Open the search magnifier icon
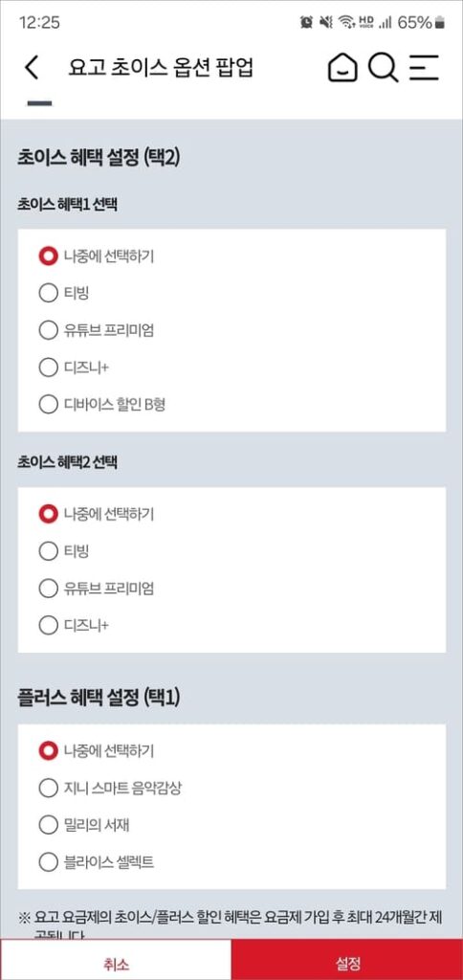The image size is (463, 980). point(383,68)
